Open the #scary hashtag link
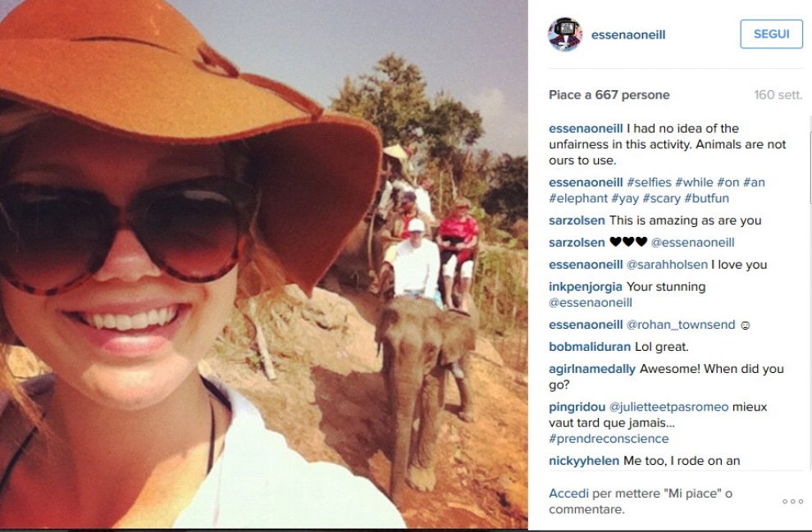This screenshot has height=532, width=812. coord(661,198)
